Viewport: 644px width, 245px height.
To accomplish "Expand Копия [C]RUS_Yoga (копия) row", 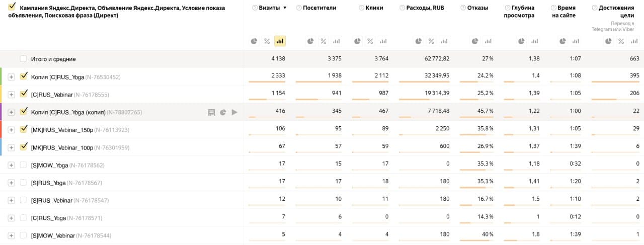I will coord(11,112).
